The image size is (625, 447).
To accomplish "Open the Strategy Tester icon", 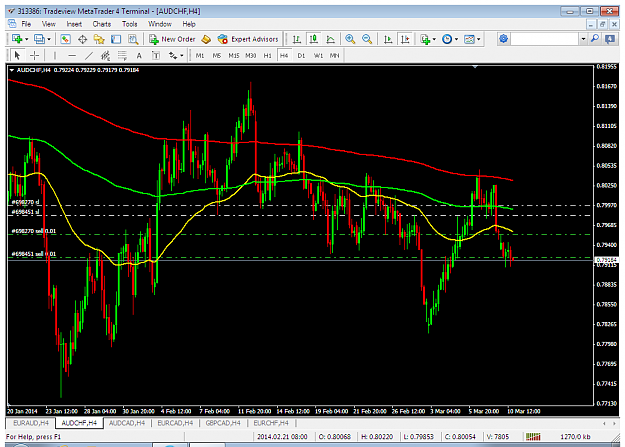I will [x=133, y=39].
